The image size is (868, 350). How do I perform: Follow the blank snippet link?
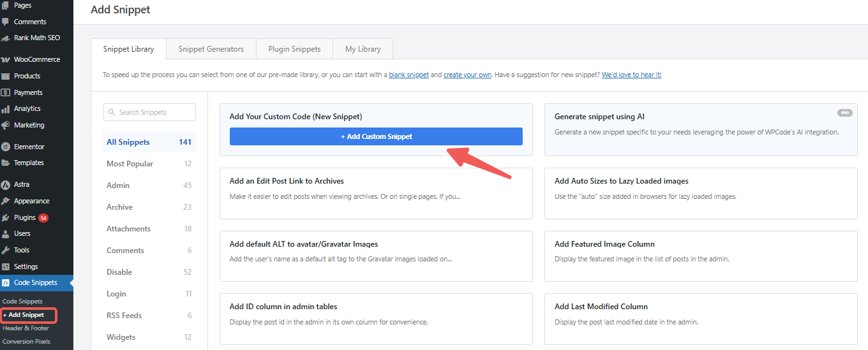pyautogui.click(x=408, y=75)
